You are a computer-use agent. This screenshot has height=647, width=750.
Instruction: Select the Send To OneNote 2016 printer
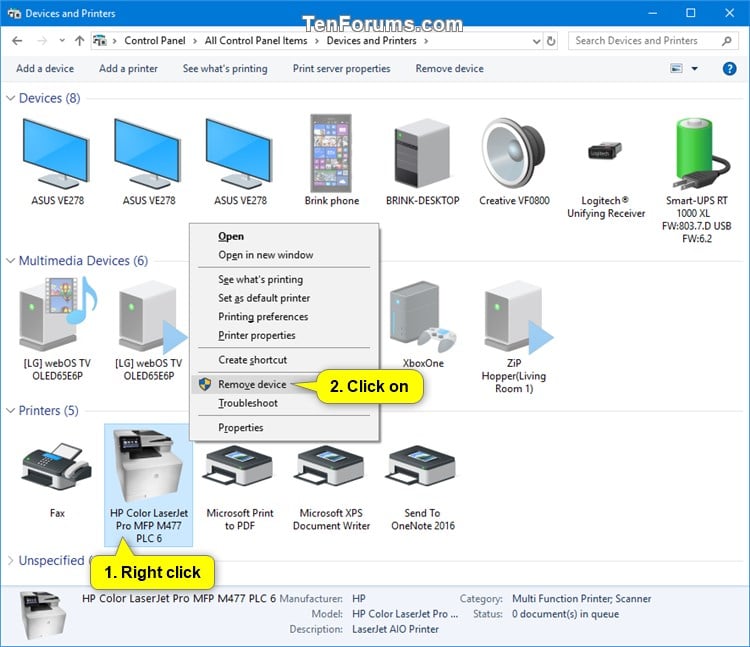tap(422, 466)
